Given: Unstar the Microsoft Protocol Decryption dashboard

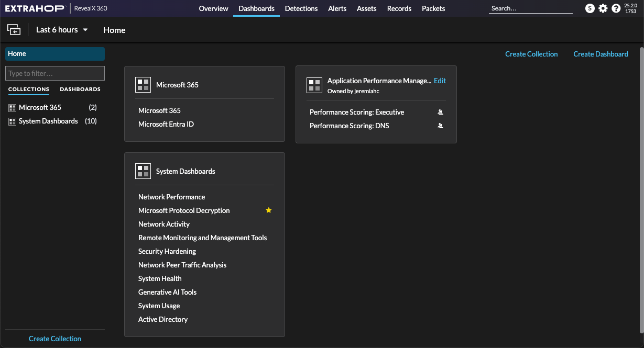Looking at the screenshot, I should click(x=269, y=210).
